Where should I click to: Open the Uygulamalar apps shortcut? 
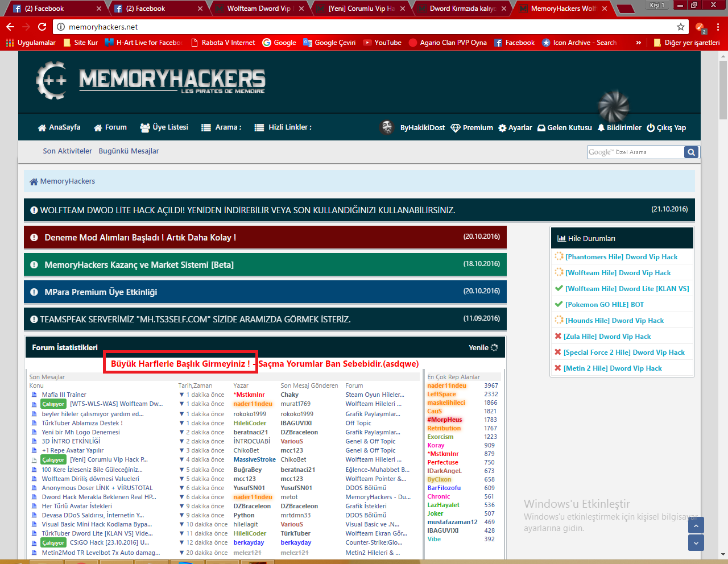coord(31,43)
